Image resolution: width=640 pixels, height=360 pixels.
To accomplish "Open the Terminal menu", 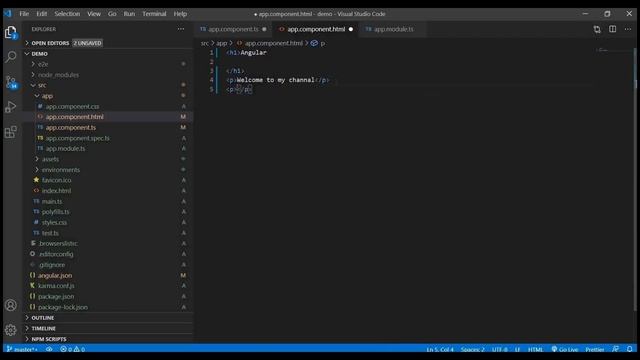I will 154,13.
